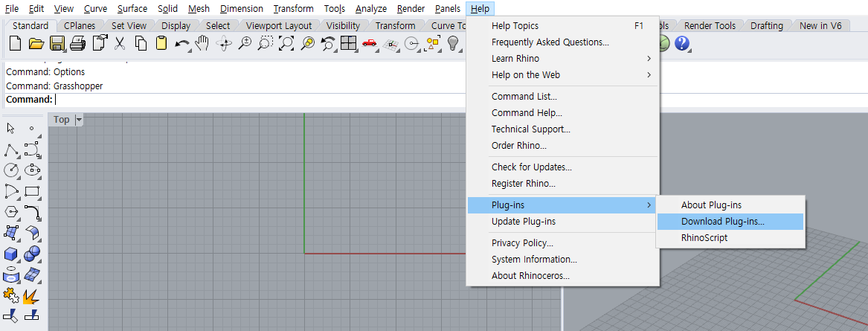
Task: Switch to the Set View toolbar tab
Action: point(129,25)
